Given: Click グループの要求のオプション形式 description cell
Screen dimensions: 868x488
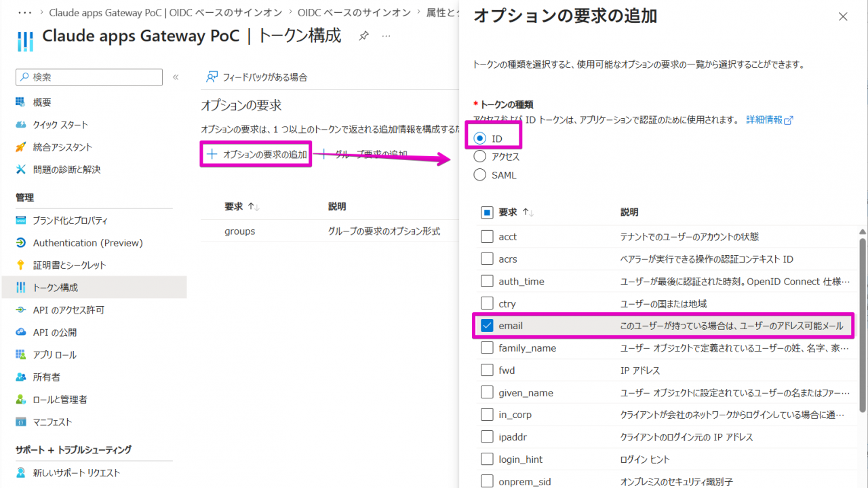Looking at the screenshot, I should (384, 231).
